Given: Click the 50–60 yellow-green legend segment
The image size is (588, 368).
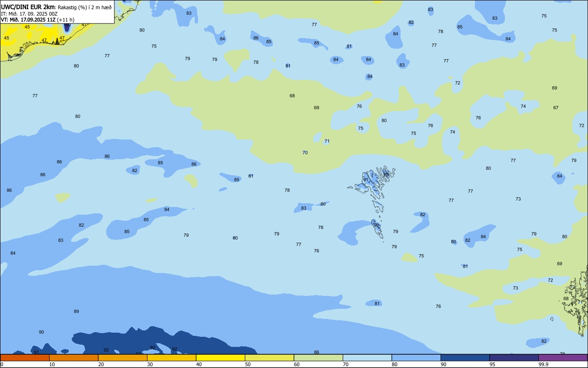Looking at the screenshot, I should (x=269, y=357).
